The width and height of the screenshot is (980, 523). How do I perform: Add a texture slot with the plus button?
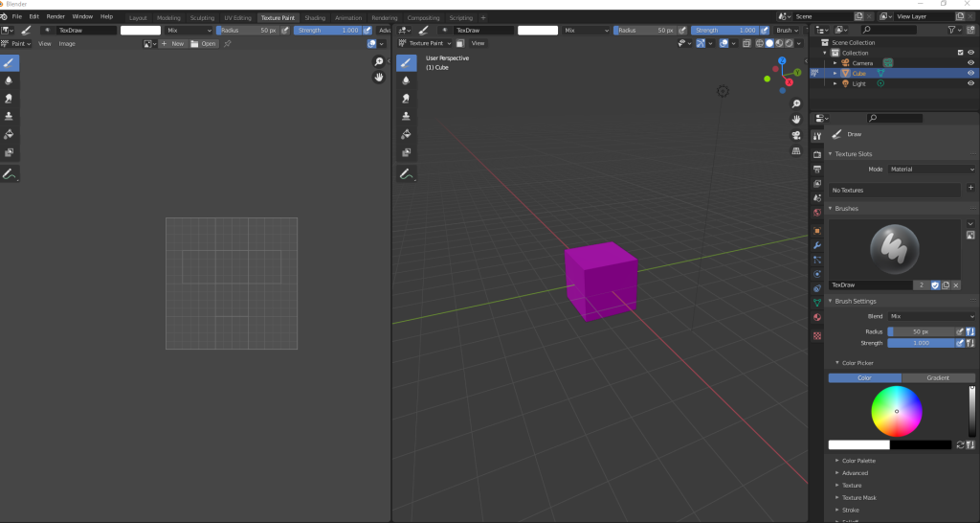point(970,188)
